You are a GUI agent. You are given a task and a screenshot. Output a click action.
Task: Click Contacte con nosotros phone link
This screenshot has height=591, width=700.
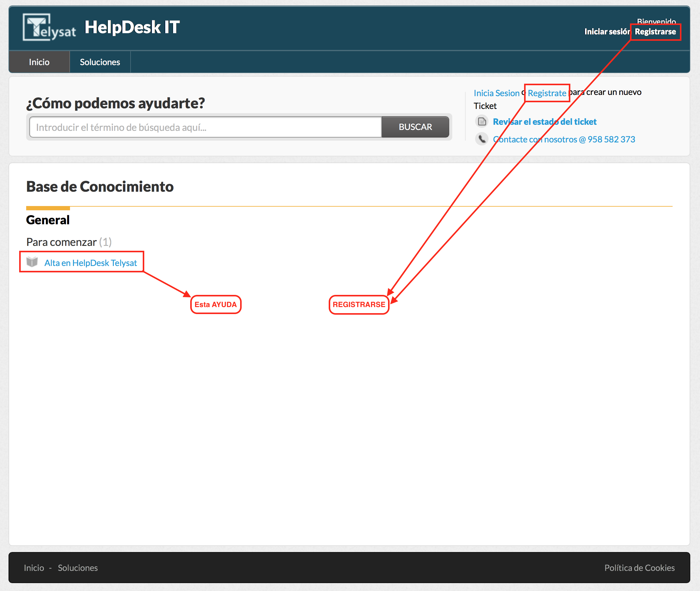(564, 139)
